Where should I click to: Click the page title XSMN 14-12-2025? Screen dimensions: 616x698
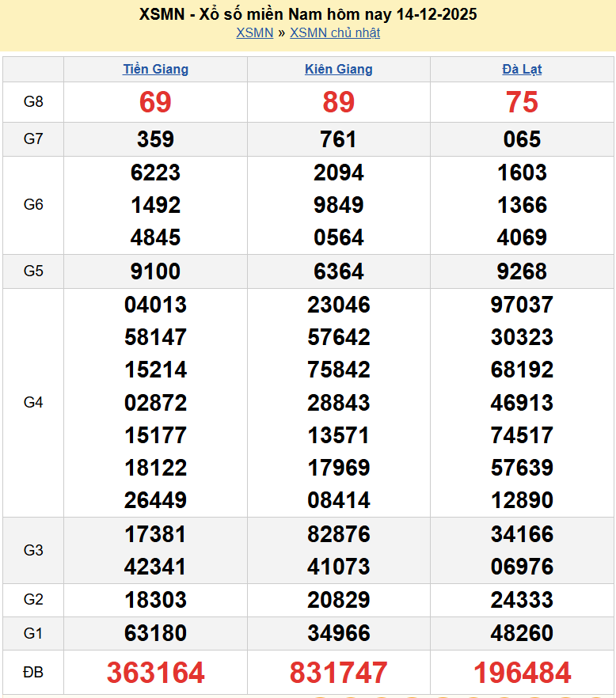click(308, 14)
